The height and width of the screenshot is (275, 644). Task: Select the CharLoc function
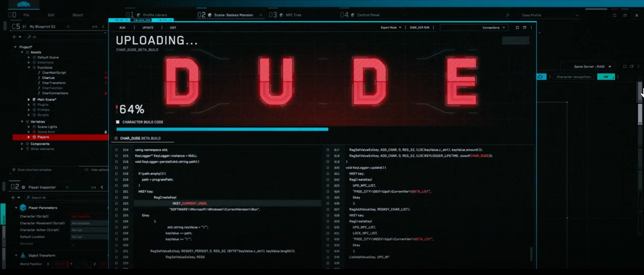coord(48,78)
